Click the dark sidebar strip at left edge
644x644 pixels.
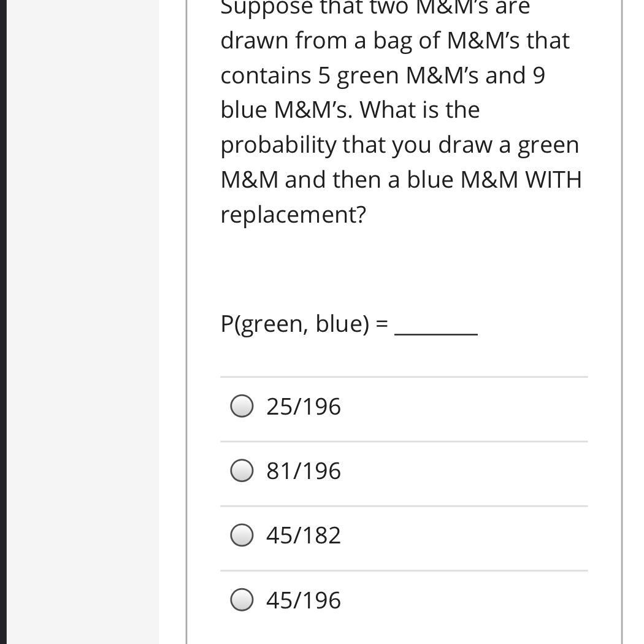[3, 307]
